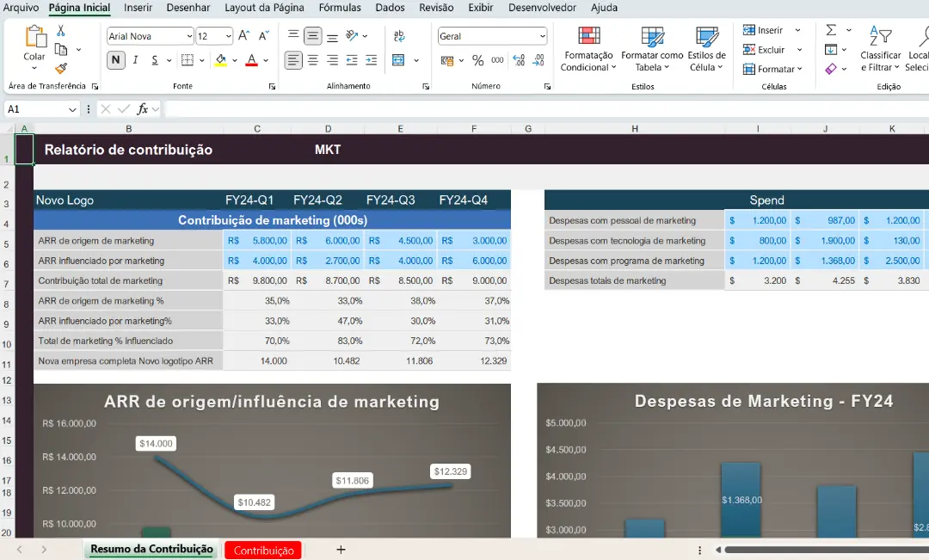Select the Format Painter brush icon

coord(61,69)
